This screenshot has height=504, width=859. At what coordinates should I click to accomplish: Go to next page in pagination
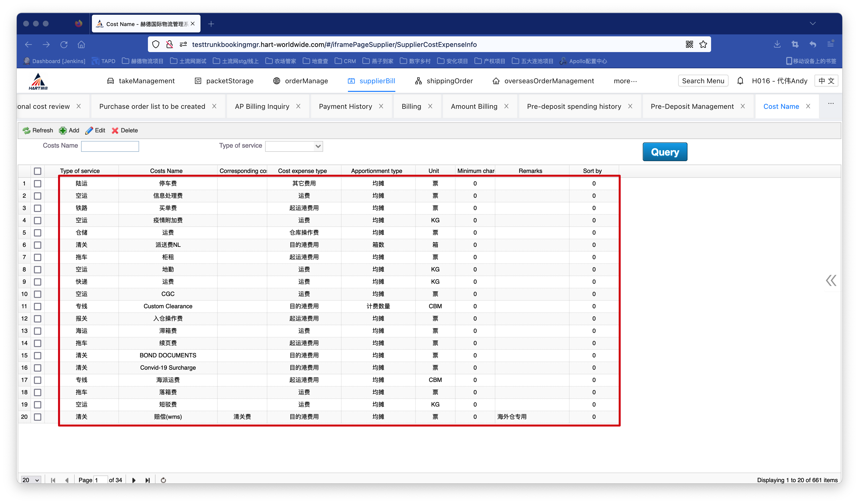click(134, 480)
